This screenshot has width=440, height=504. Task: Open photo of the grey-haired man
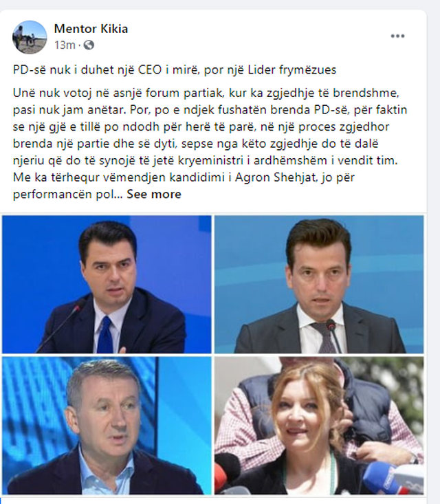107,426
